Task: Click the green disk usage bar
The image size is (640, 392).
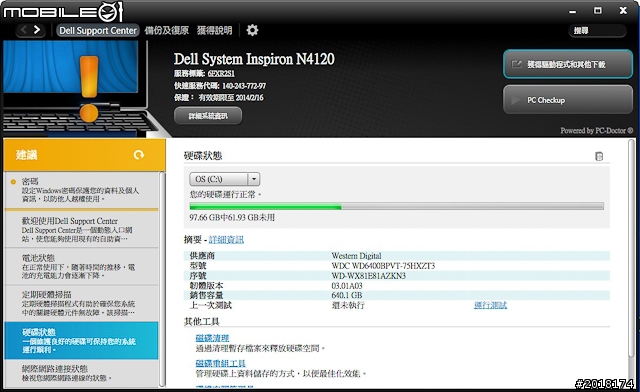Action: coord(265,207)
